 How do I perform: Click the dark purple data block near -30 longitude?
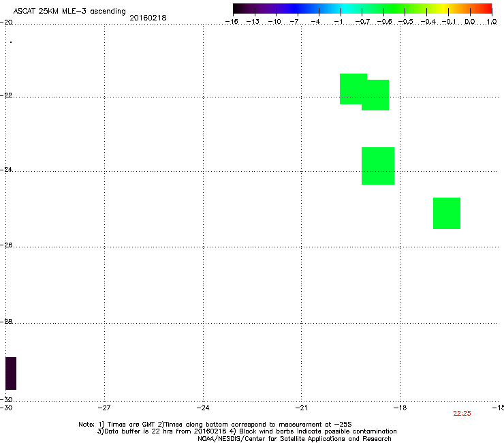tap(11, 373)
